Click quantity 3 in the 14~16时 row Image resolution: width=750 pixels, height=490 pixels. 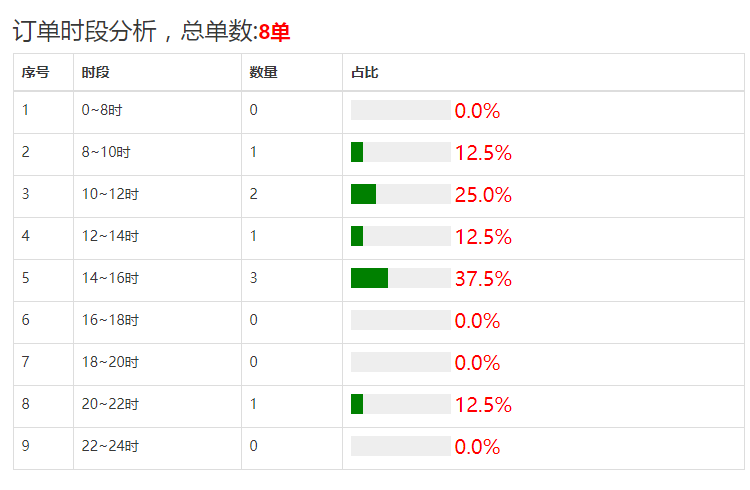tap(254, 278)
